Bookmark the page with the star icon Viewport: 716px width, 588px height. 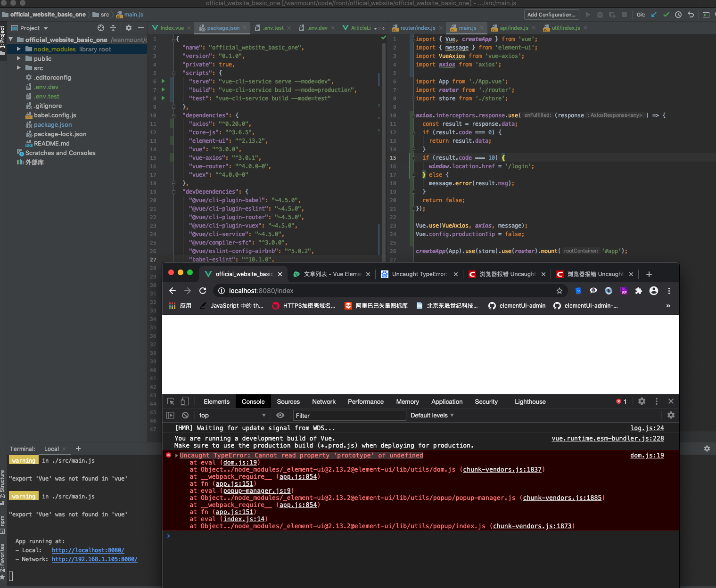tap(560, 291)
